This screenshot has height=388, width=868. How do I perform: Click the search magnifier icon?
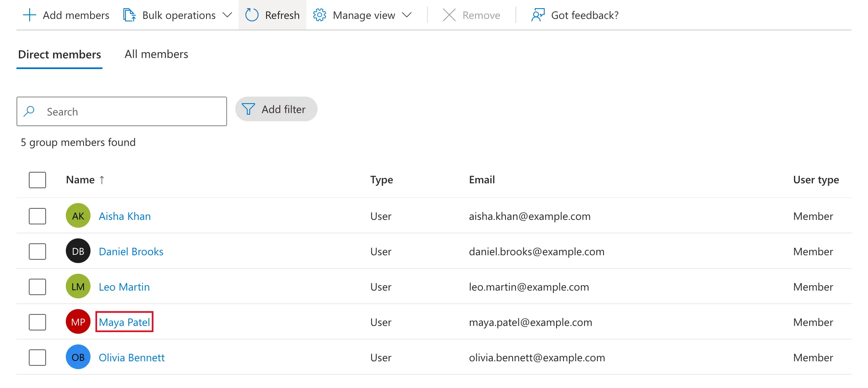(29, 111)
